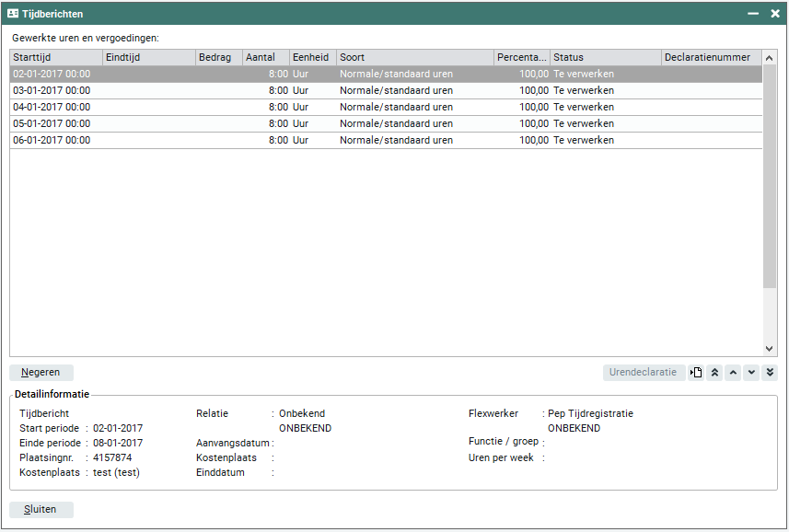
Task: Close the Tijdberichten window with the X
Action: 773,14
